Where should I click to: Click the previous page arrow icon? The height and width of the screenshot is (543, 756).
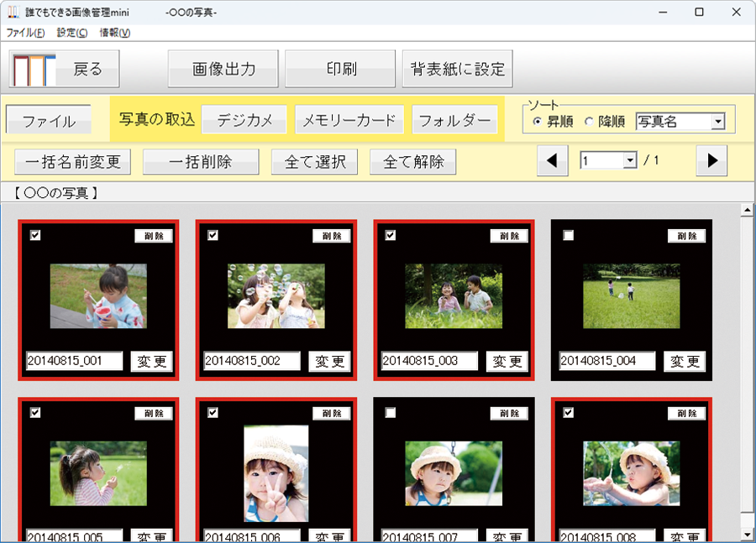point(552,160)
